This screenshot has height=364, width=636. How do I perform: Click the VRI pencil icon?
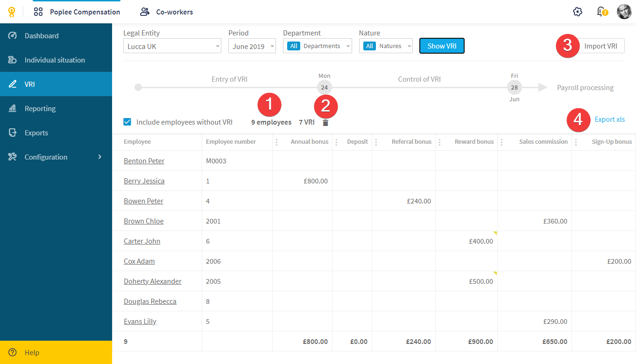point(13,84)
